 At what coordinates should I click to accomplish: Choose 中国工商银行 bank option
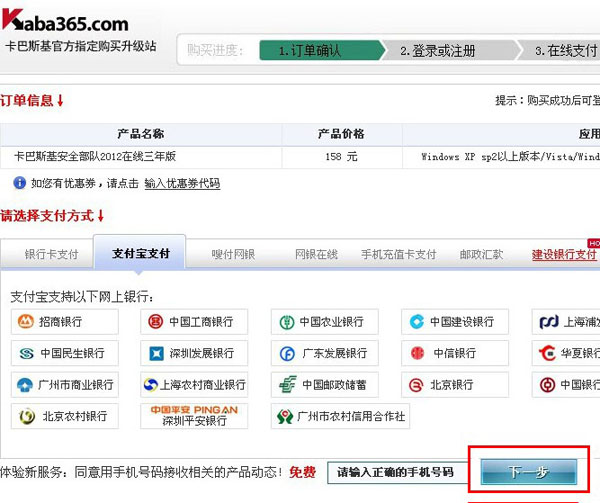[193, 322]
